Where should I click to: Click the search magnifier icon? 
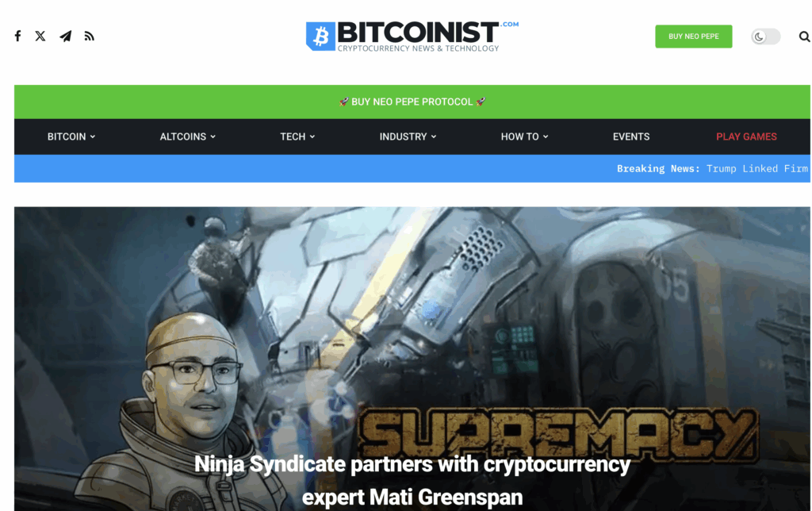pyautogui.click(x=804, y=36)
